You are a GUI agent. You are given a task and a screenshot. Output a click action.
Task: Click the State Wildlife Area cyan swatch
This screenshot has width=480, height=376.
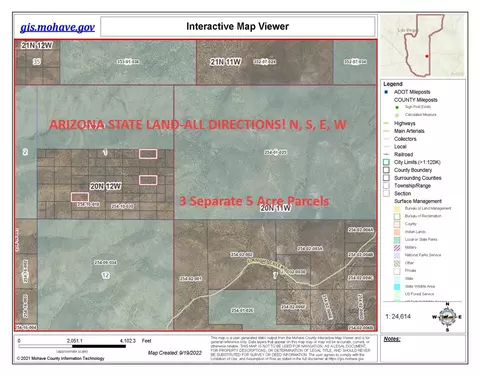click(397, 287)
